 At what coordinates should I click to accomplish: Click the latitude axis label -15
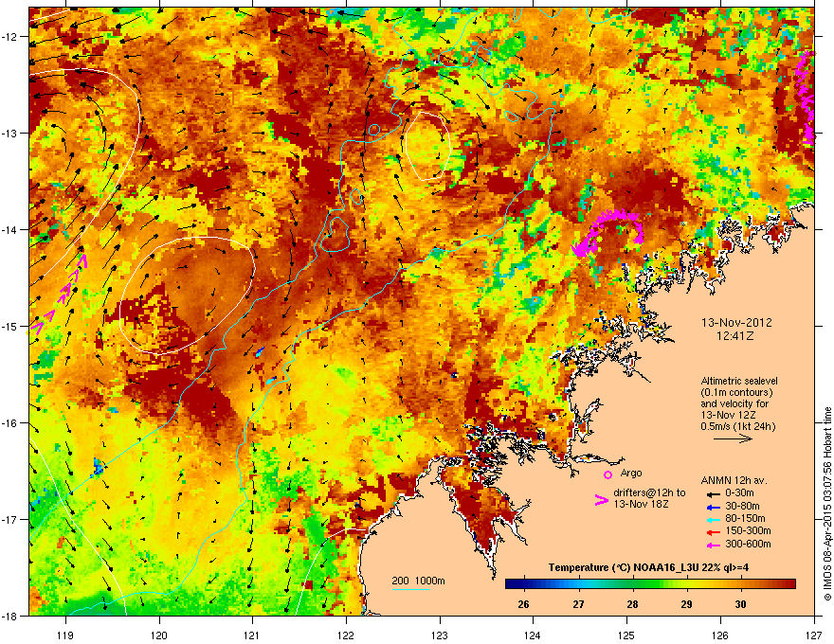coord(10,326)
